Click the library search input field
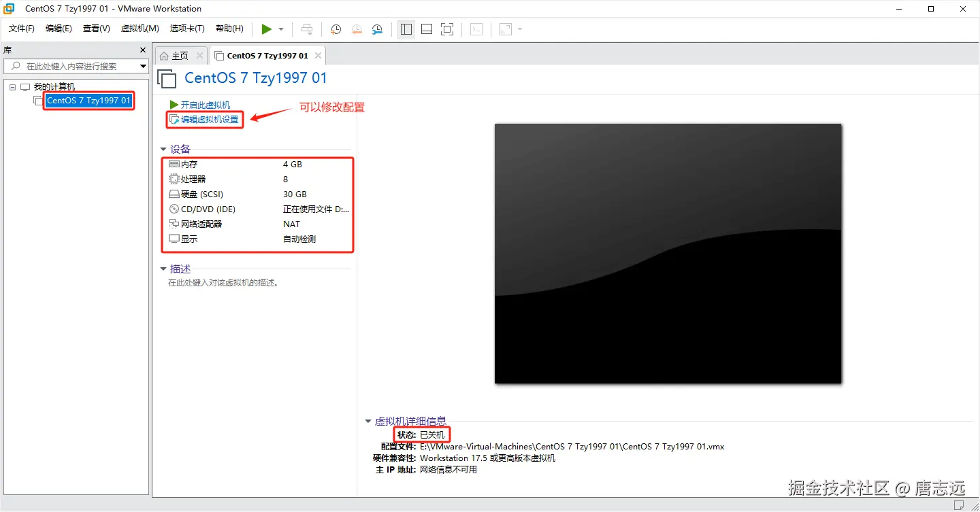 click(71, 66)
